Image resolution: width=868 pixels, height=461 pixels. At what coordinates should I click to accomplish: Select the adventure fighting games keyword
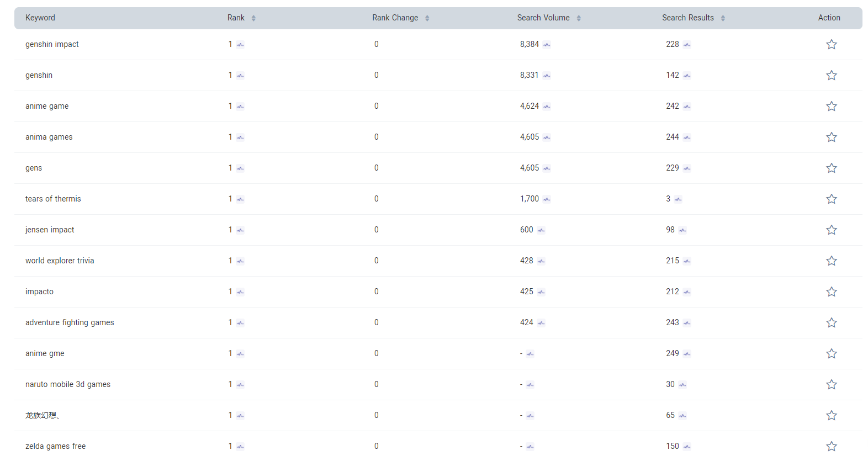coord(70,322)
